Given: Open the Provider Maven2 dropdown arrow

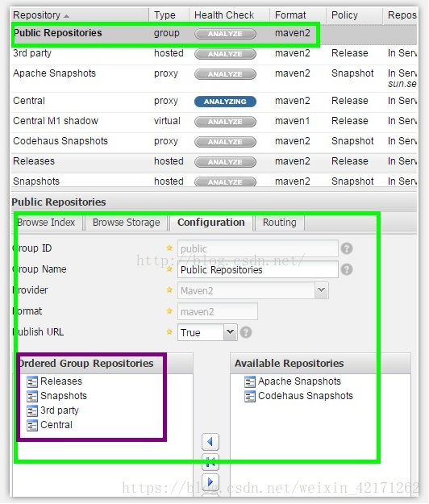Looking at the screenshot, I should (322, 290).
